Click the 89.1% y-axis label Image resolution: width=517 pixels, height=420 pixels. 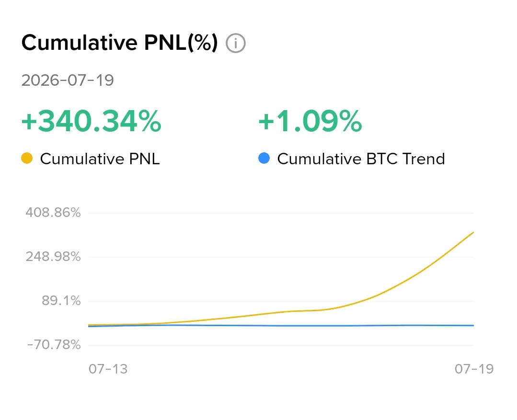61,301
